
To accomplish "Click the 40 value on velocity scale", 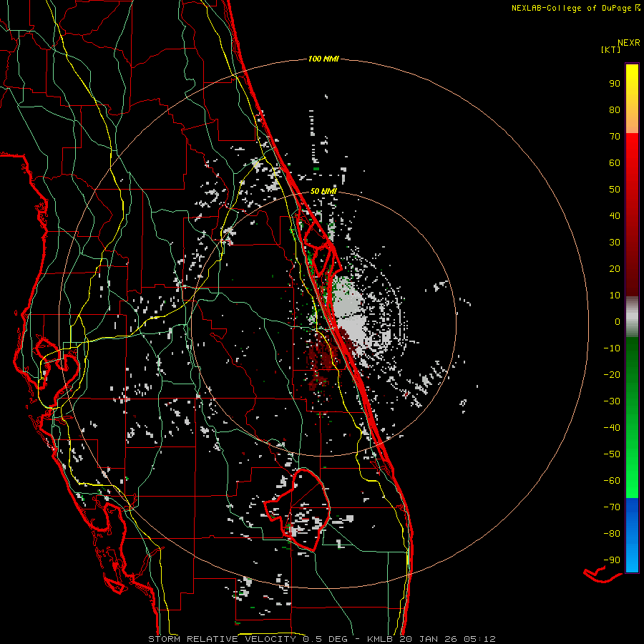I will pyautogui.click(x=615, y=215).
